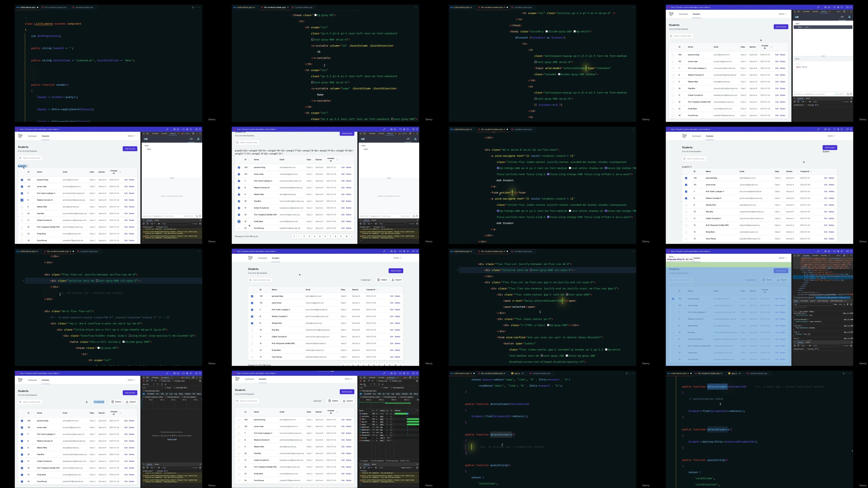Check Mae Bins row in '3 selected' frame
The height and width of the screenshot is (488, 868).
coord(252,330)
